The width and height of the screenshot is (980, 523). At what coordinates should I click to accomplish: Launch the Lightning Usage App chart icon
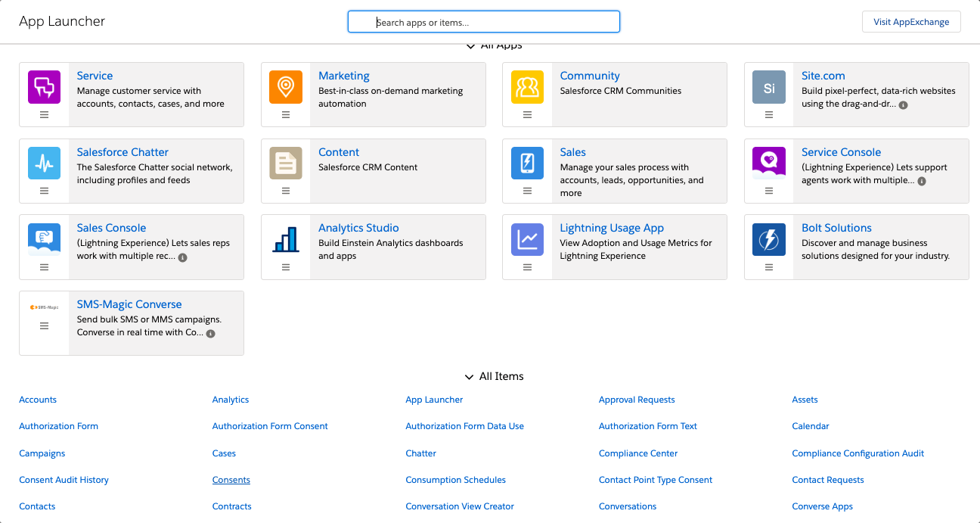click(x=527, y=239)
